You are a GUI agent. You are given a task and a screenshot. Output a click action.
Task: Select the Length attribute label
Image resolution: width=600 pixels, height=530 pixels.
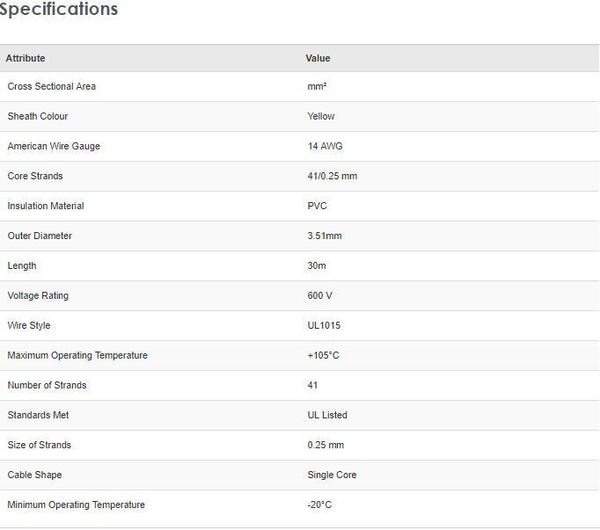click(22, 266)
